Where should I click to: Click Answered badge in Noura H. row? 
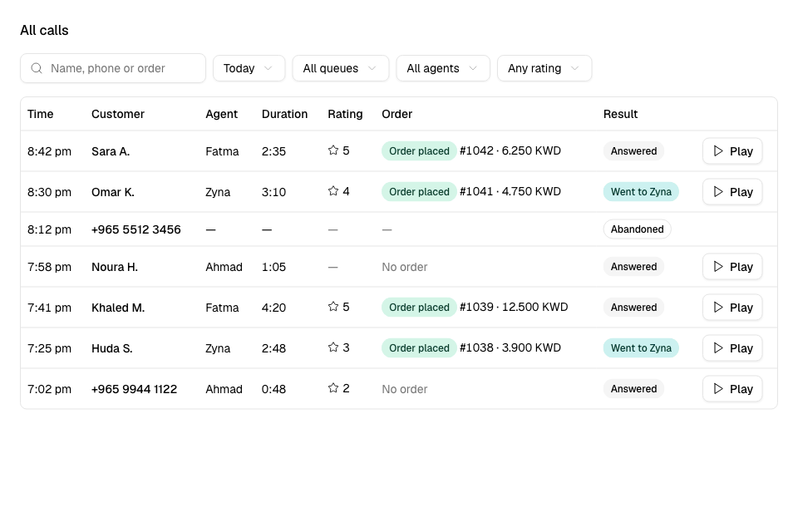tap(633, 266)
